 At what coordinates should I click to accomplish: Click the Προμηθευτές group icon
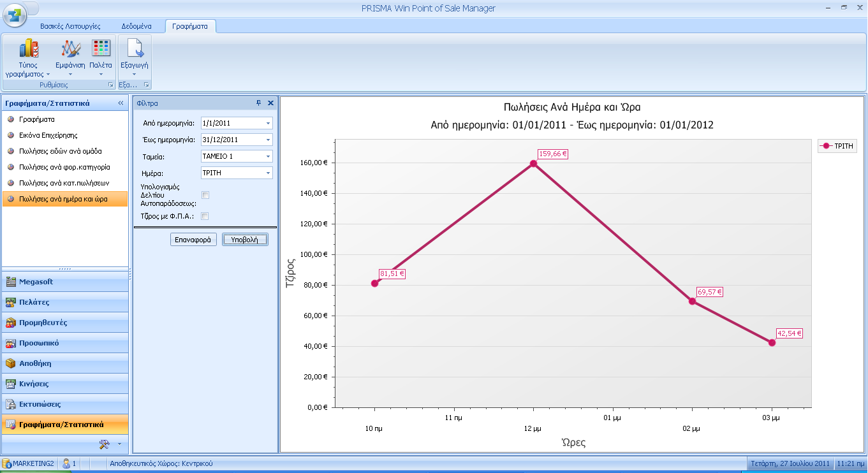tap(10, 323)
